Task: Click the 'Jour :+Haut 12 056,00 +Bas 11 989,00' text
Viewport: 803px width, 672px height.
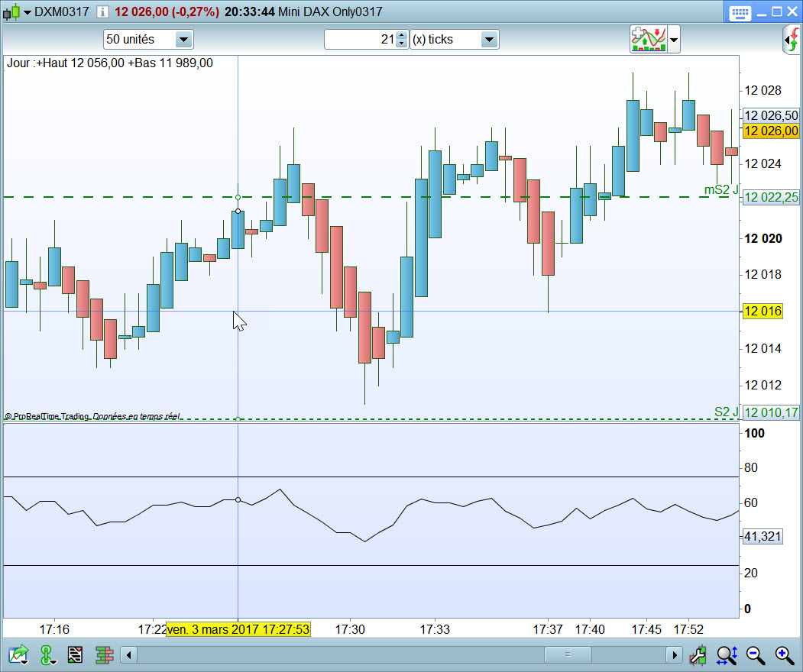Action: click(109, 63)
